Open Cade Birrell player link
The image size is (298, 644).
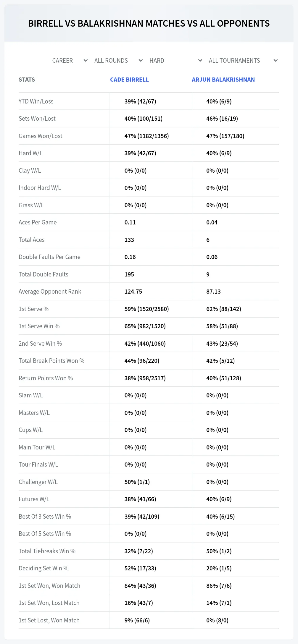pos(129,80)
